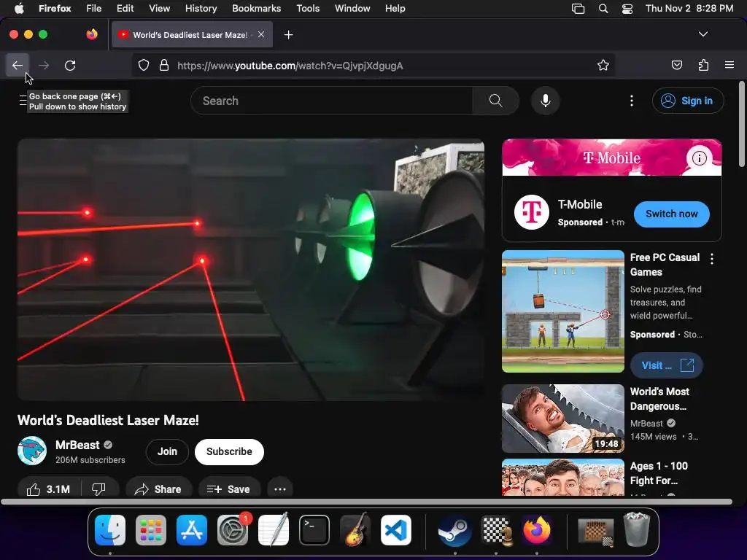Click Switch now on T-Mobile ad
Viewport: 747px width, 560px height.
(x=672, y=214)
